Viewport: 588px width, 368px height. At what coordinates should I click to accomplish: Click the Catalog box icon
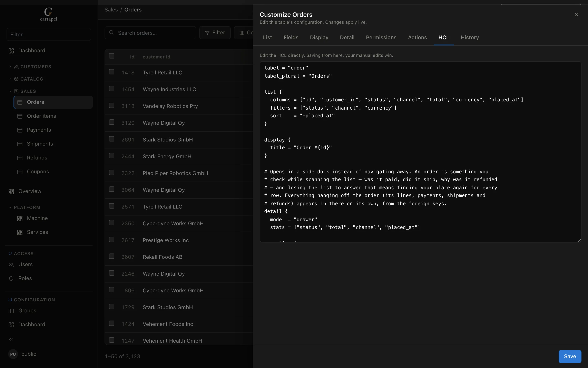coord(16,79)
